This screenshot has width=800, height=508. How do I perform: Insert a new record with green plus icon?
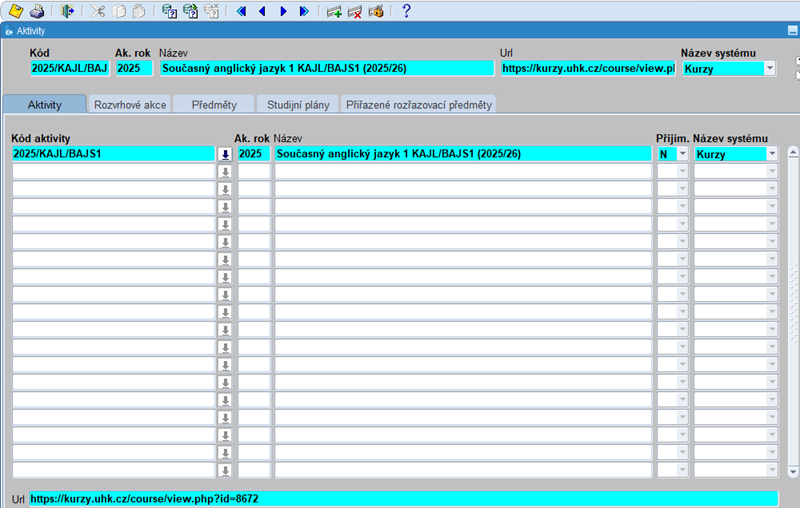[x=334, y=11]
